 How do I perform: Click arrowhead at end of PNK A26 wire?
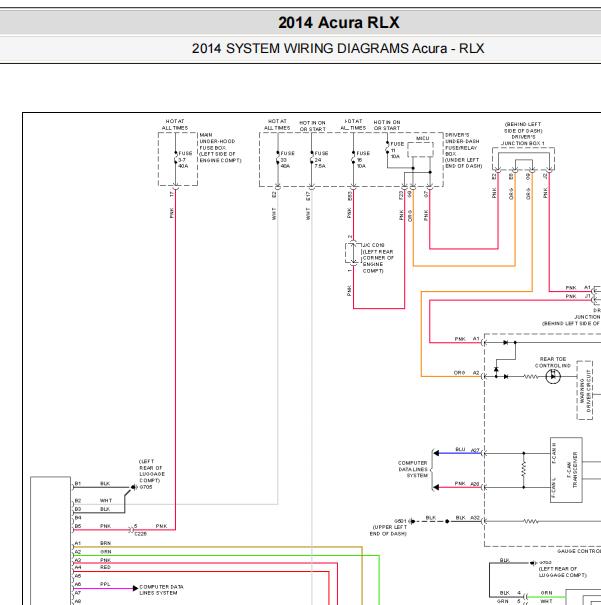[x=436, y=487]
